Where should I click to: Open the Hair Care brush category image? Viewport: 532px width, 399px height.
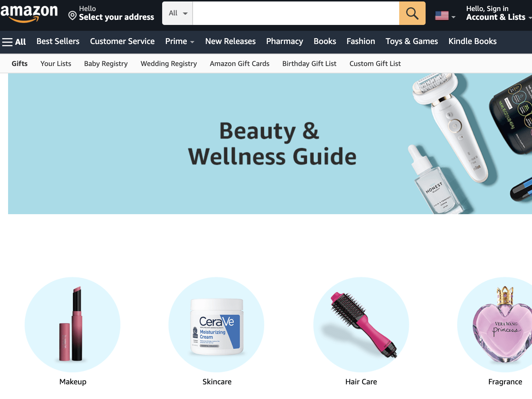click(x=361, y=325)
